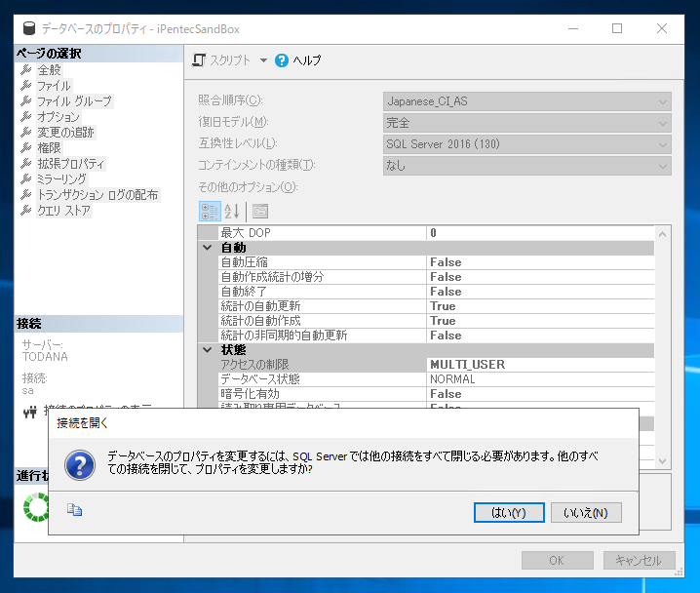Click the connection properties plug icon

click(x=30, y=412)
